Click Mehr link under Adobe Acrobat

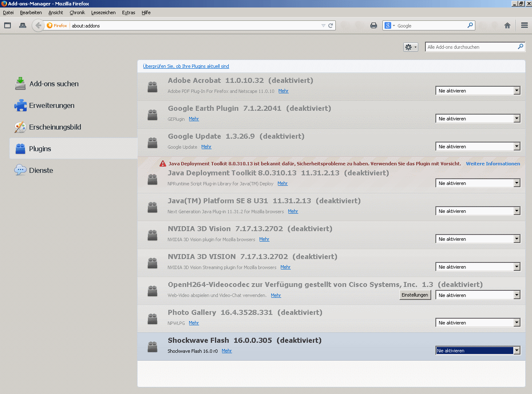283,91
